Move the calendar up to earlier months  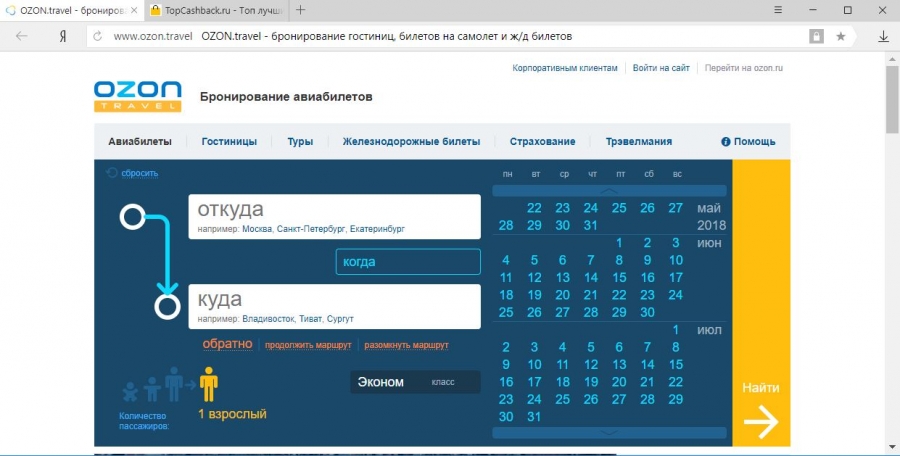[609, 191]
